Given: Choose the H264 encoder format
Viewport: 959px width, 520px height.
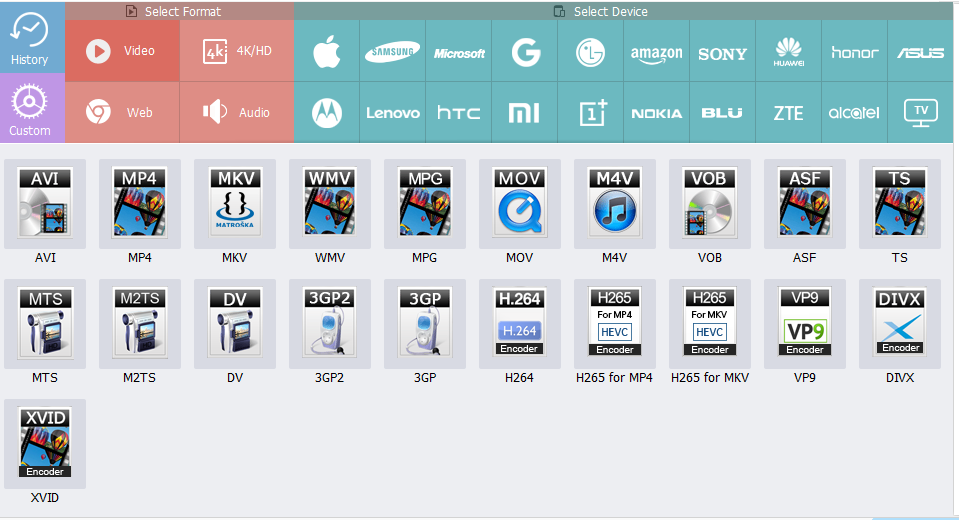Looking at the screenshot, I should click(x=520, y=324).
